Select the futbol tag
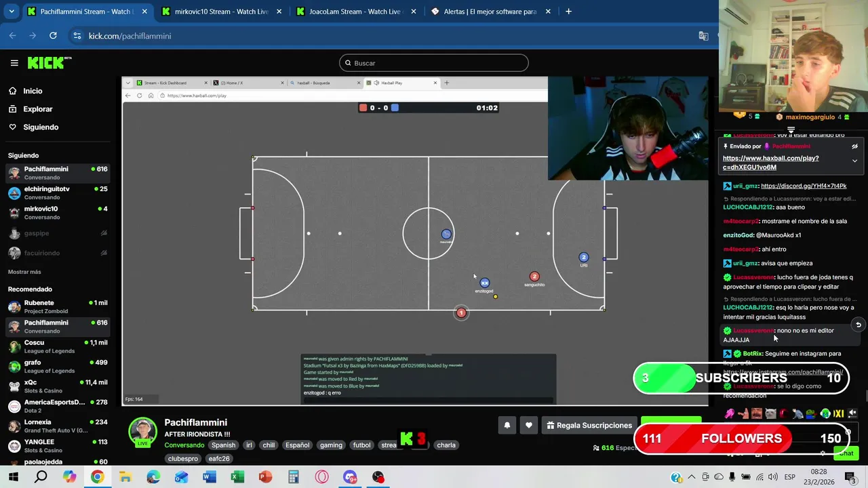The height and width of the screenshot is (488, 868). (362, 445)
